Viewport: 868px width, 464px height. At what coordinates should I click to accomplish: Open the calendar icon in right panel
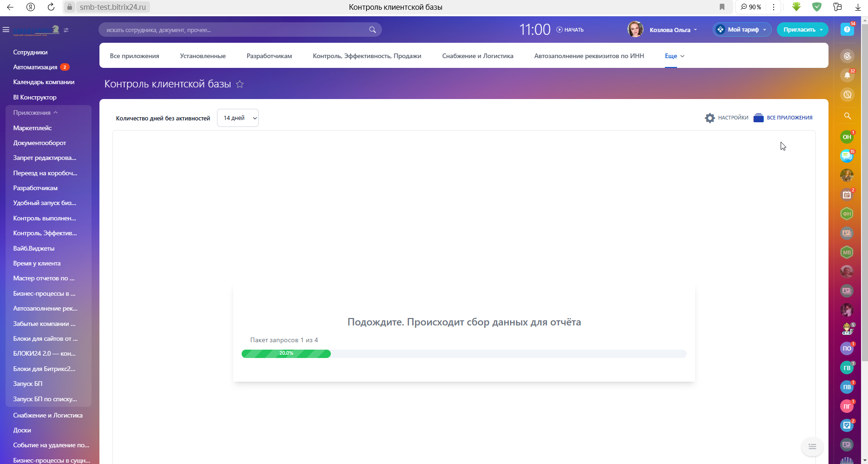tap(847, 195)
